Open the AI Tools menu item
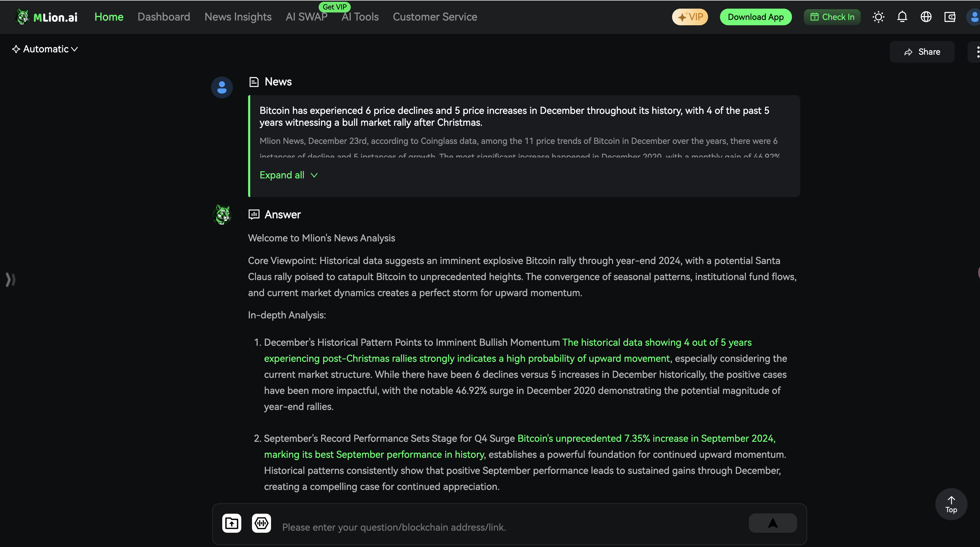980x547 pixels. pyautogui.click(x=360, y=17)
